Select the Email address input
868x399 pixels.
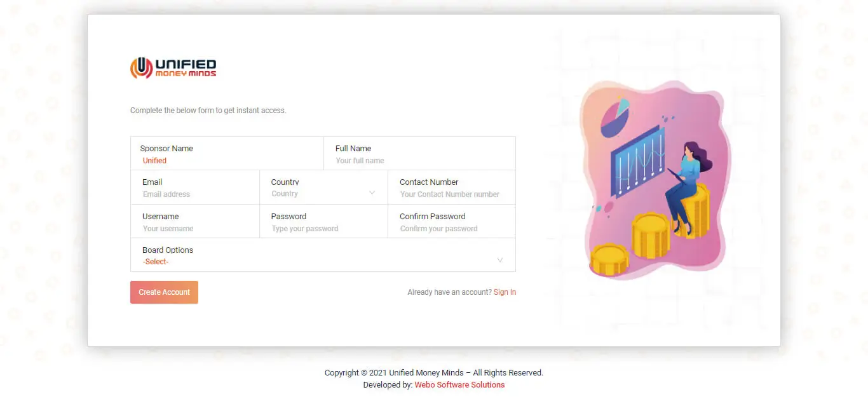click(194, 194)
